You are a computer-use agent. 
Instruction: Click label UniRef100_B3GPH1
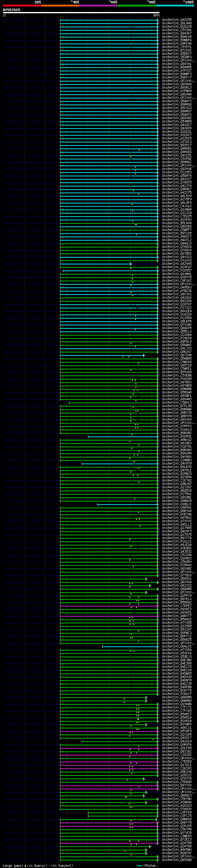(177, 436)
